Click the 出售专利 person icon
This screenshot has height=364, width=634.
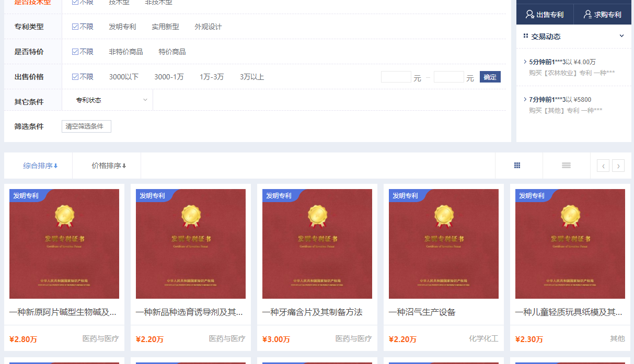pyautogui.click(x=529, y=15)
